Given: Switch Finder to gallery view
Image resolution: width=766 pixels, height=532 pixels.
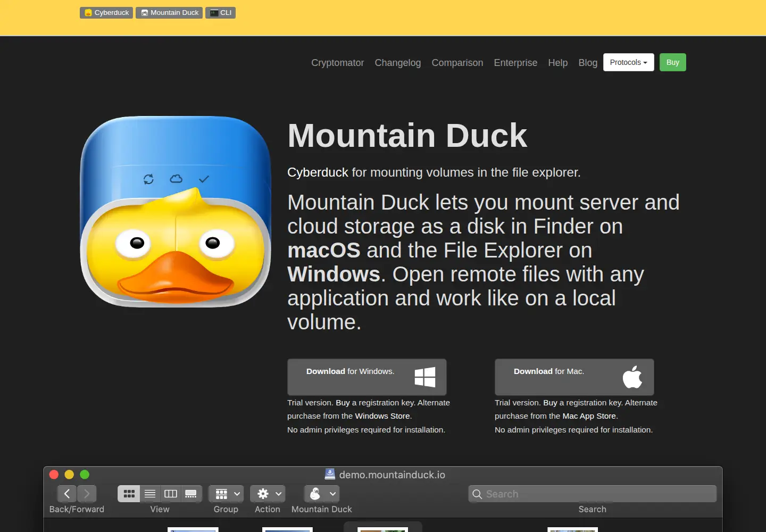Looking at the screenshot, I should point(191,494).
